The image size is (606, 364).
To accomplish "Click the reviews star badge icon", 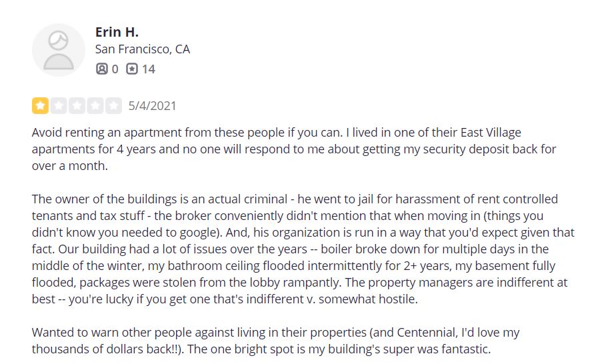I will (x=132, y=69).
